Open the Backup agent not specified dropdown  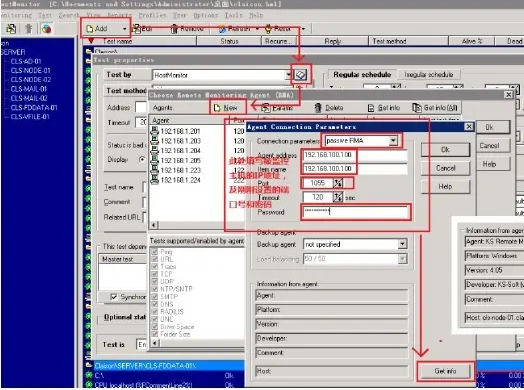click(402, 244)
